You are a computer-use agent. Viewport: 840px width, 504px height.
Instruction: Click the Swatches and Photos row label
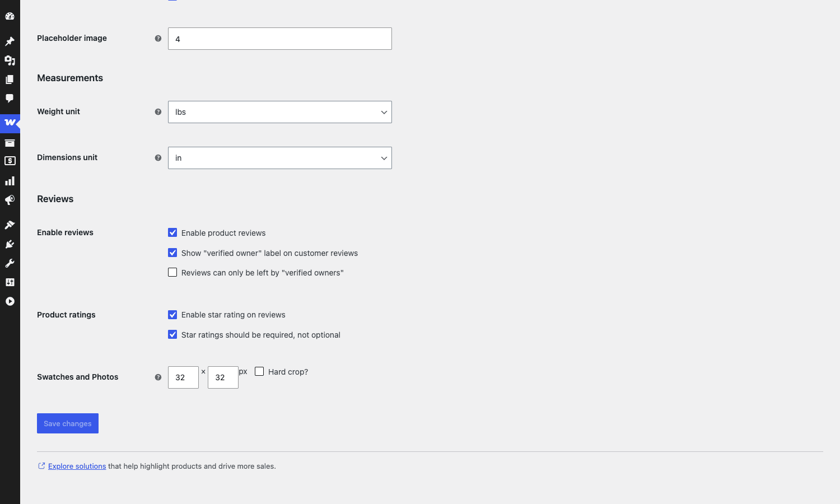78,377
